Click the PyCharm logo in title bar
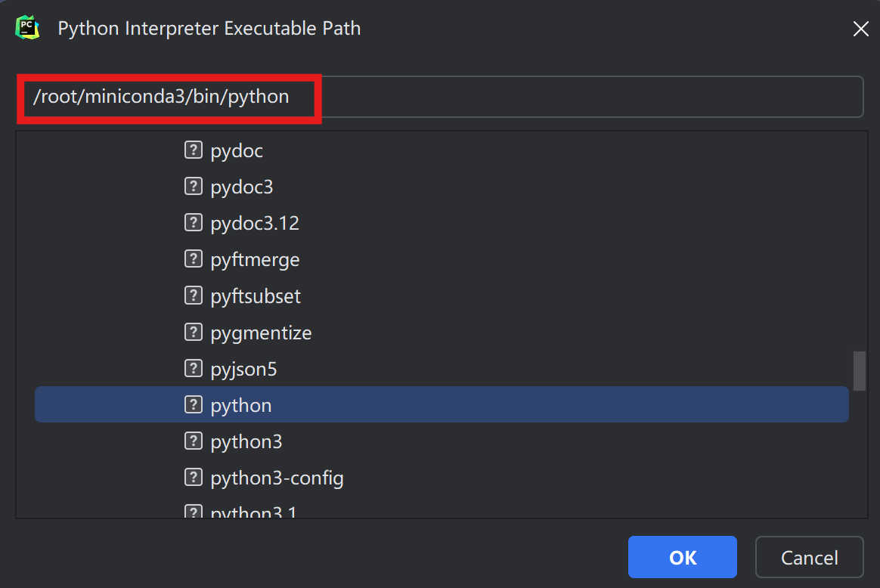Image resolution: width=880 pixels, height=588 pixels. [27, 28]
